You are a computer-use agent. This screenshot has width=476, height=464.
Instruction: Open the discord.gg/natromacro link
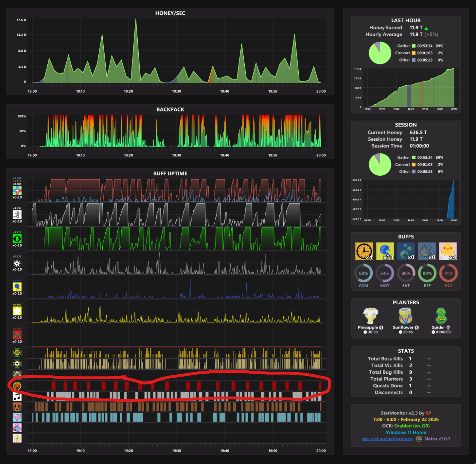tap(388, 439)
